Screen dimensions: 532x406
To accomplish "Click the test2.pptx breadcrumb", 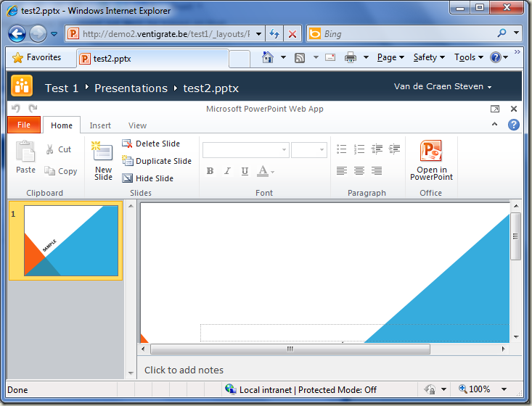I will pos(211,88).
